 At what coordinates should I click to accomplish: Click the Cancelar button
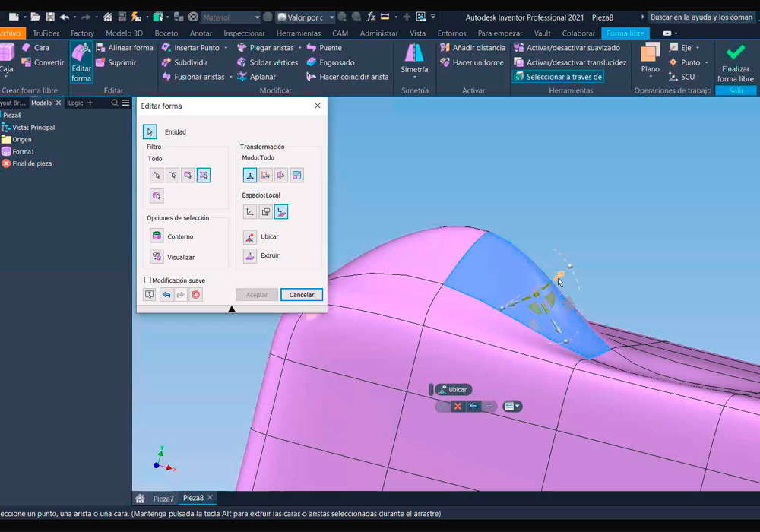302,295
